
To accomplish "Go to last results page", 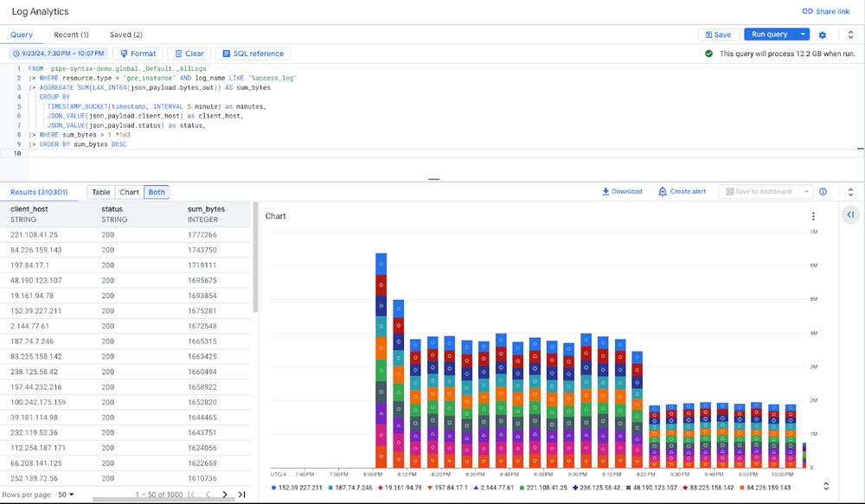I will pyautogui.click(x=242, y=494).
